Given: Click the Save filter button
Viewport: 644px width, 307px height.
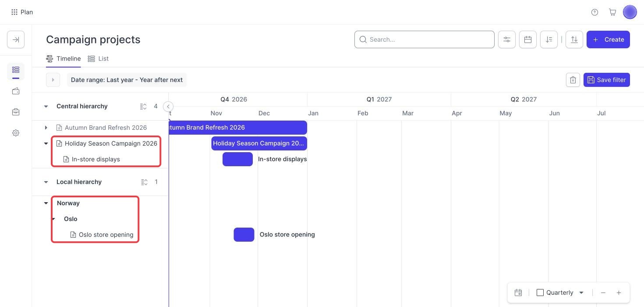Looking at the screenshot, I should 607,80.
